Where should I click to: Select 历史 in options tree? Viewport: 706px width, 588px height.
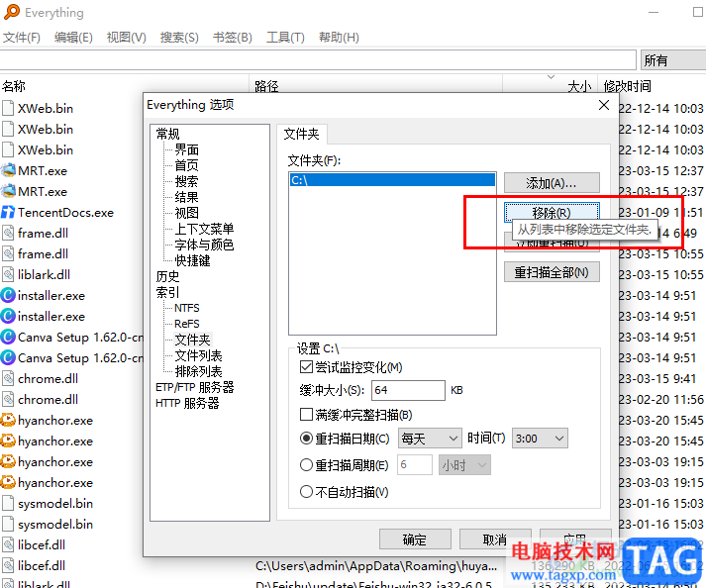pos(167,276)
